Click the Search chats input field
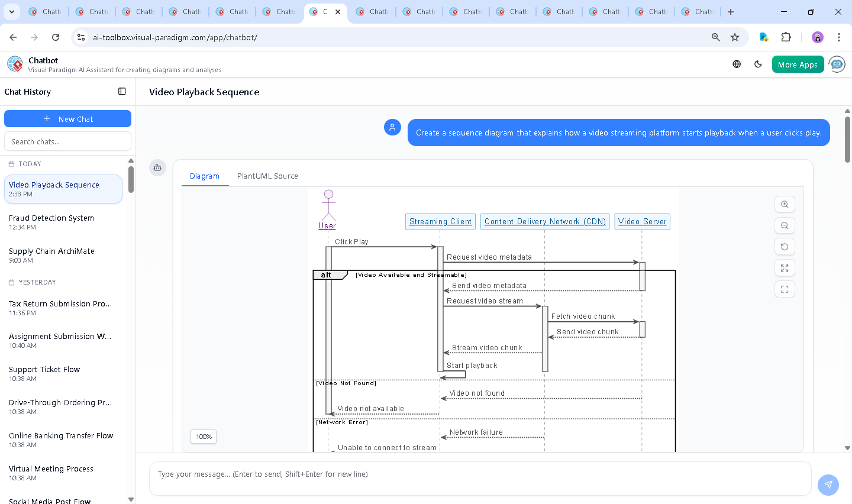852x504 pixels. [x=67, y=141]
